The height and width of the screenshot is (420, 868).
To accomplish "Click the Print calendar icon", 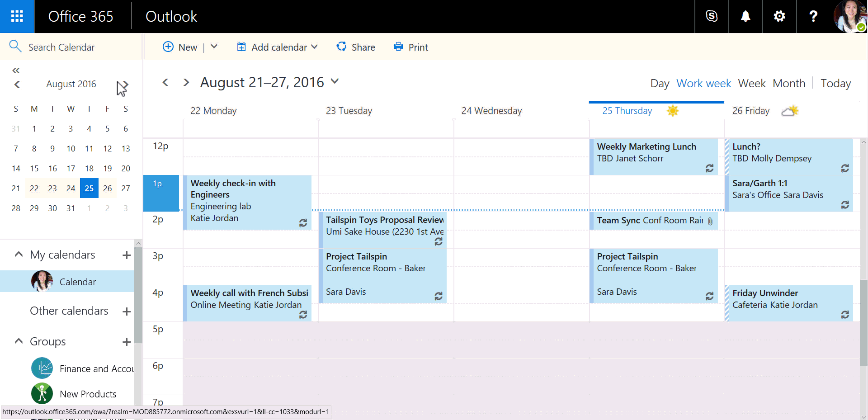I will click(x=398, y=47).
